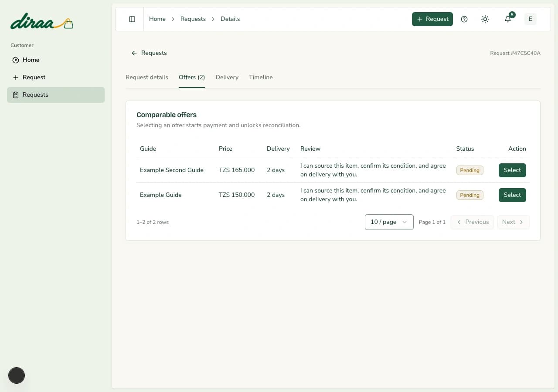Open notifications bell icon
Image resolution: width=558 pixels, height=392 pixels.
point(508,19)
